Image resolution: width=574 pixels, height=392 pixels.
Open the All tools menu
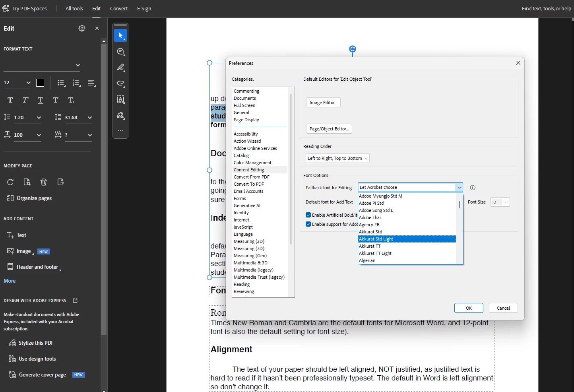pos(74,8)
